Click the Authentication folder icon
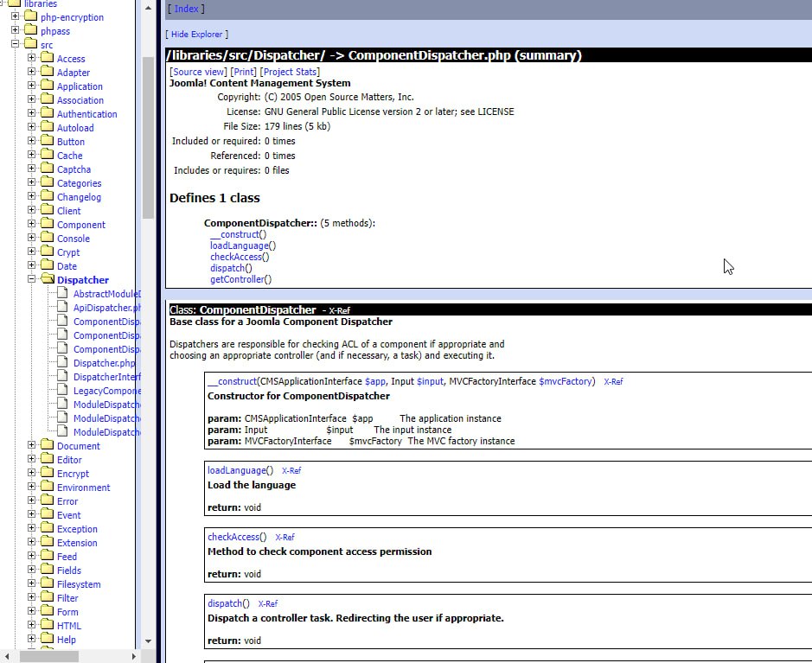The image size is (812, 663). pyautogui.click(x=47, y=113)
